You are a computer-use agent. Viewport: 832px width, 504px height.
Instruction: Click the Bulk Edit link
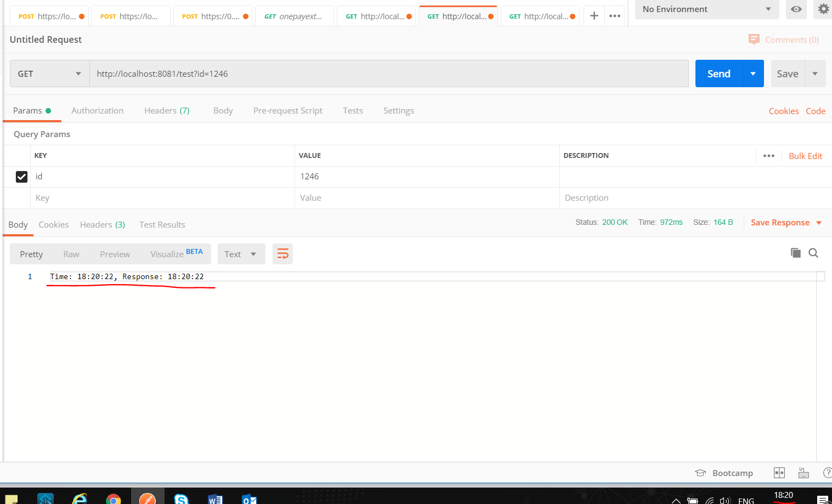pos(805,156)
